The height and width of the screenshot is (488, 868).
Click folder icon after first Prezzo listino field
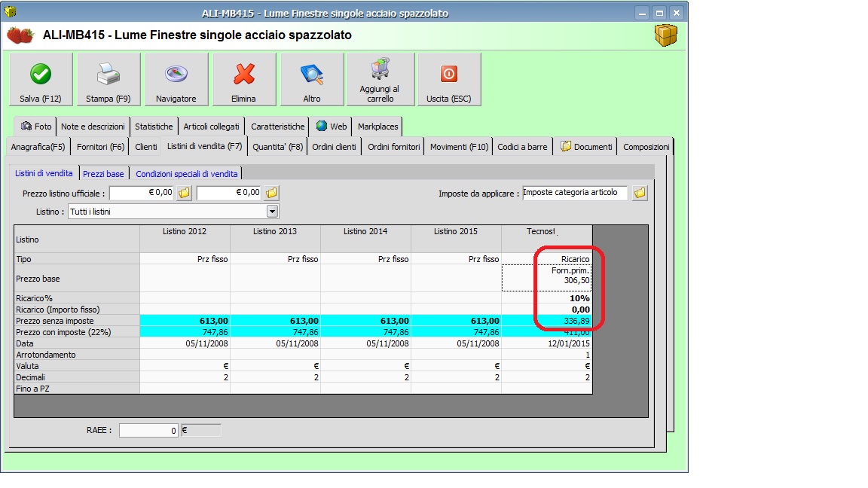pos(184,193)
